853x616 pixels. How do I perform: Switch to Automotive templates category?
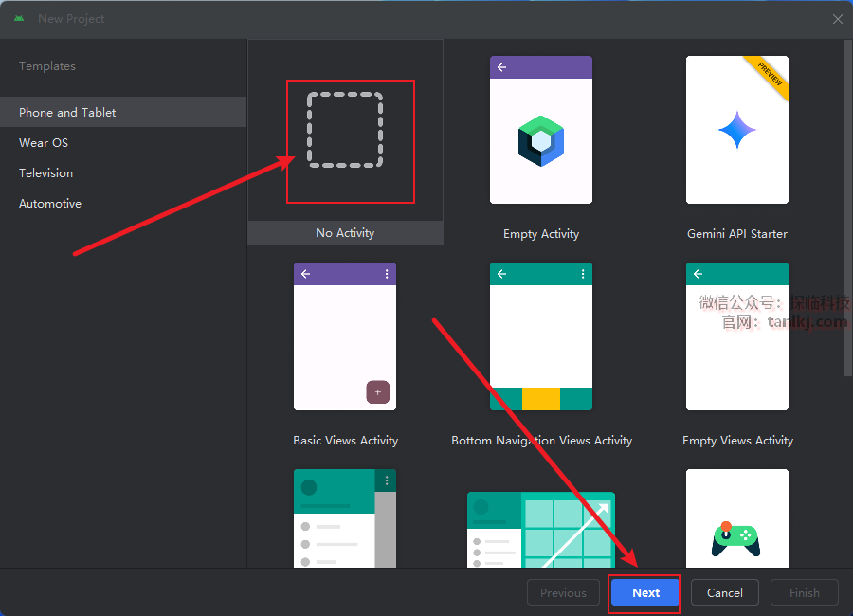pos(50,203)
